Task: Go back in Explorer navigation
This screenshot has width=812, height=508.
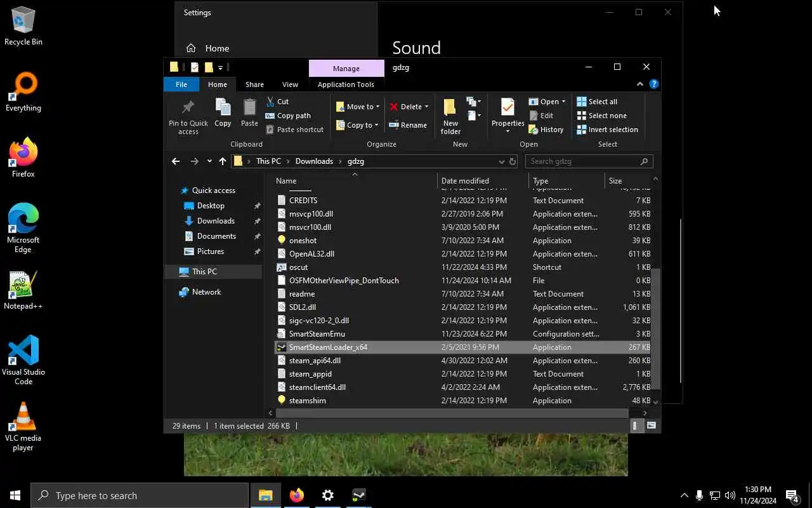Action: click(176, 161)
